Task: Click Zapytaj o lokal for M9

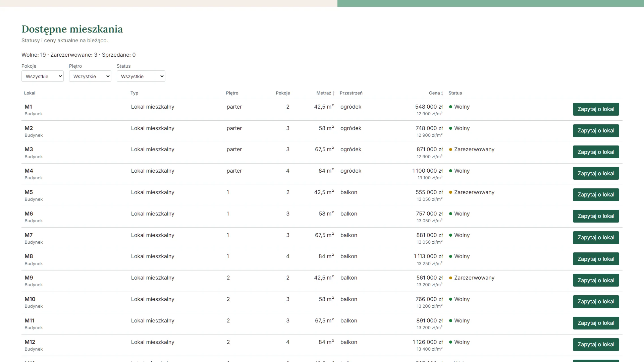Action: (x=596, y=280)
